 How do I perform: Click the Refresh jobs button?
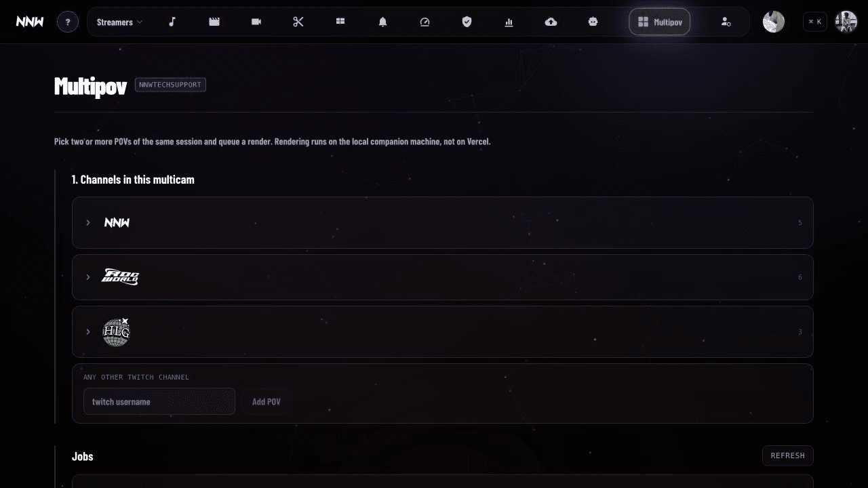tap(787, 455)
